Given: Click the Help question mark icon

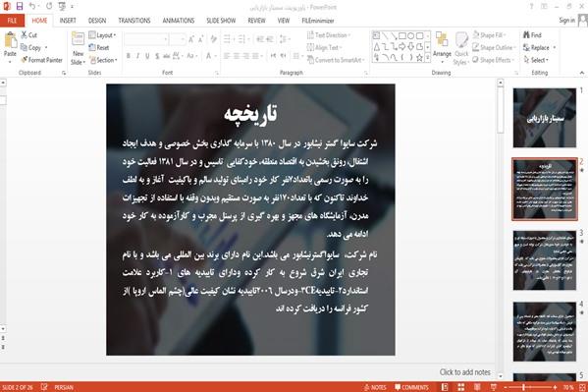Looking at the screenshot, I should click(x=531, y=6).
